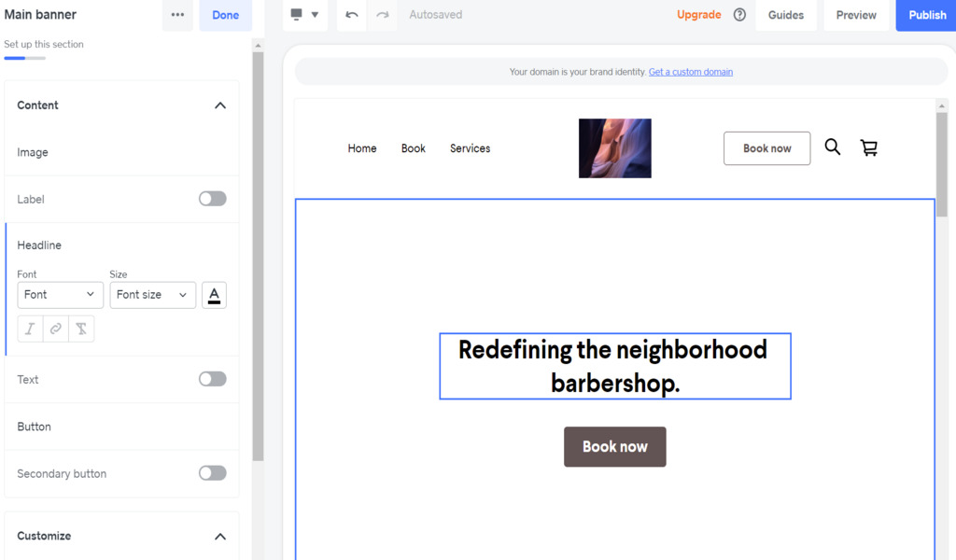Click the header Book now button
Viewport: 956px width, 560px height.
(767, 148)
